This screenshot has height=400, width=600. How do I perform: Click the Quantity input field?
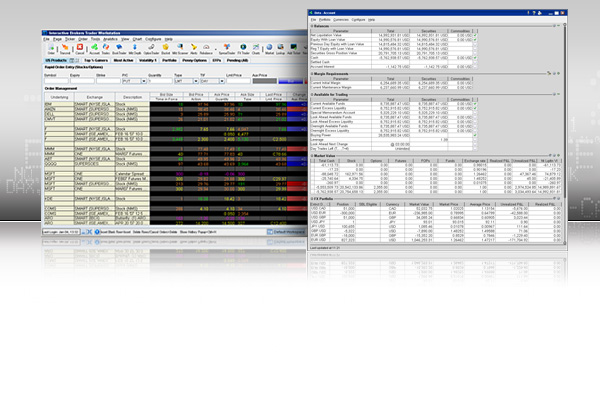click(160, 81)
